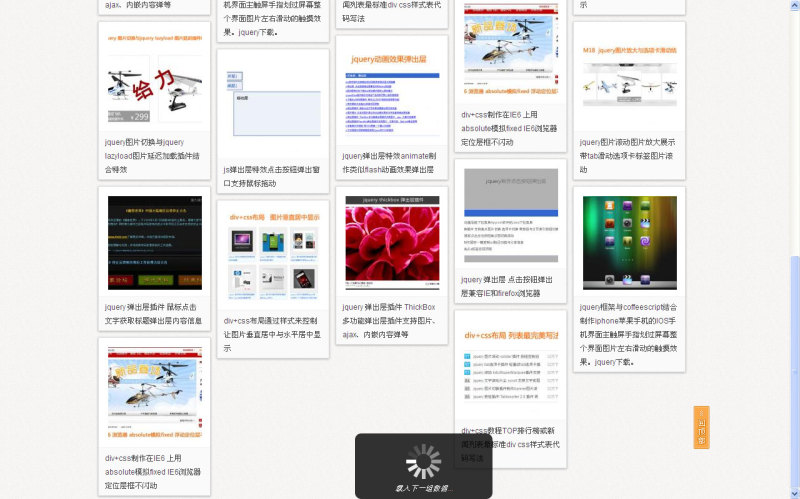The image size is (800, 499).
Task: Open div+css布局通过样式控制图片居中 link
Action: point(272,334)
